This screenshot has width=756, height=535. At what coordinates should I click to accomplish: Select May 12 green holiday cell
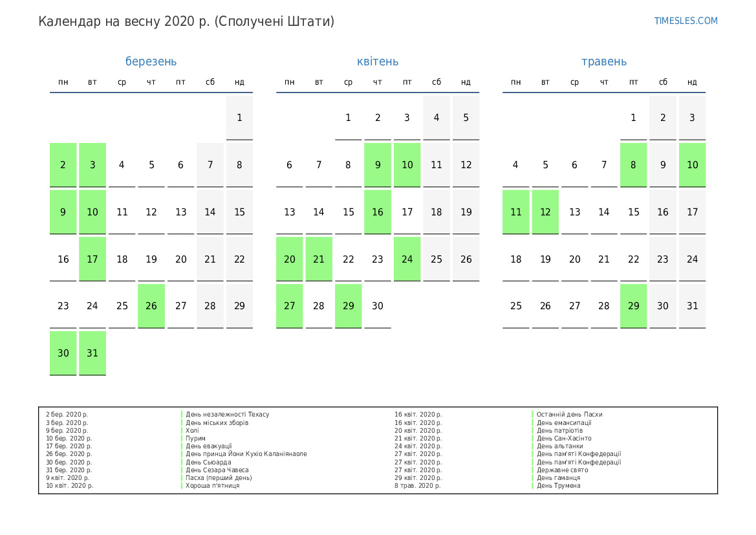[x=545, y=212]
